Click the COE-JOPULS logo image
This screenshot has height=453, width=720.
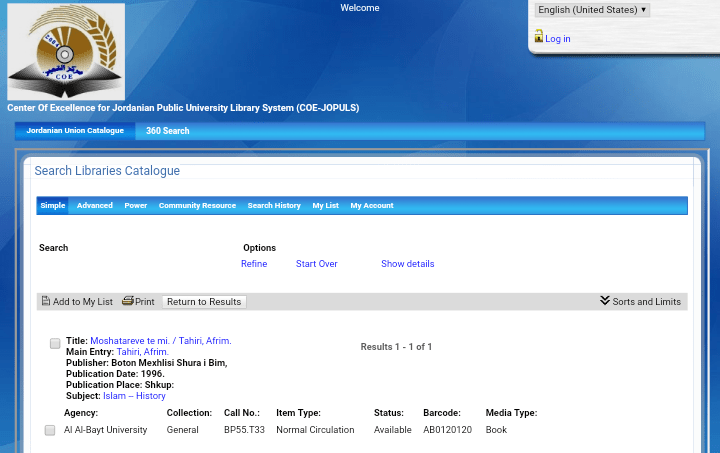(x=66, y=52)
